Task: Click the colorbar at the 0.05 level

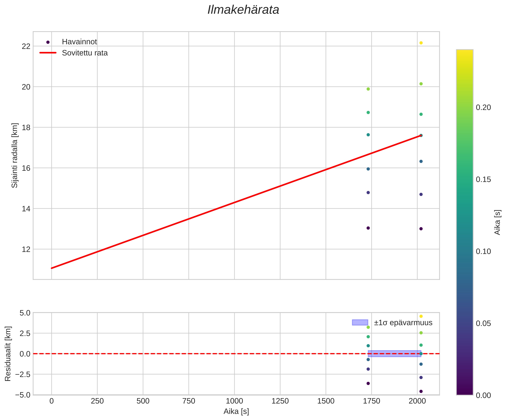Action: (465, 324)
